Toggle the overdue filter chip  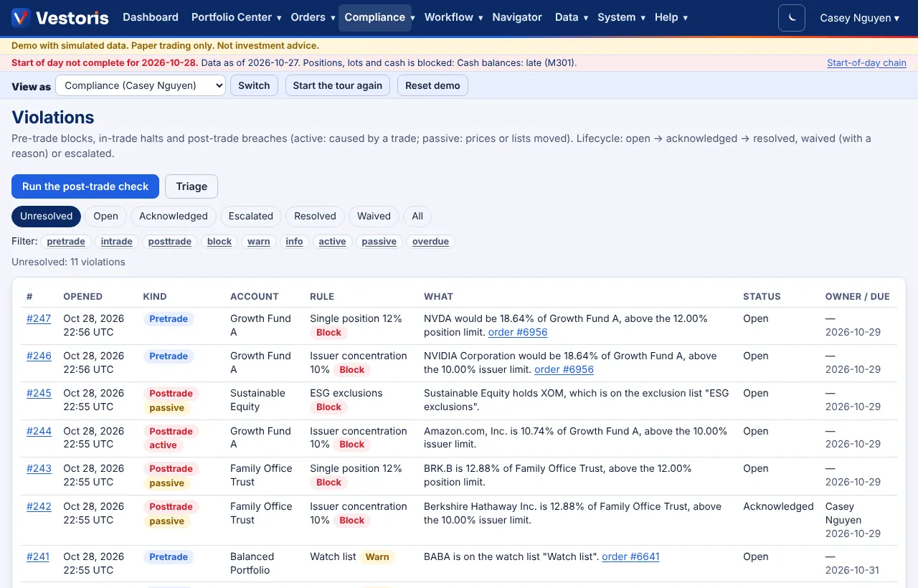431,242
